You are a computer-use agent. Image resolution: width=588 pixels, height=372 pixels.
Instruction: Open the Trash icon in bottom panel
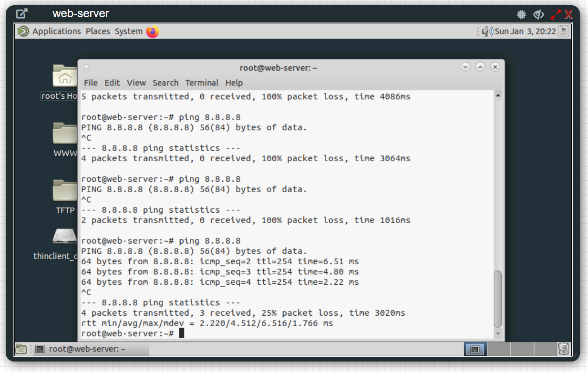click(564, 349)
